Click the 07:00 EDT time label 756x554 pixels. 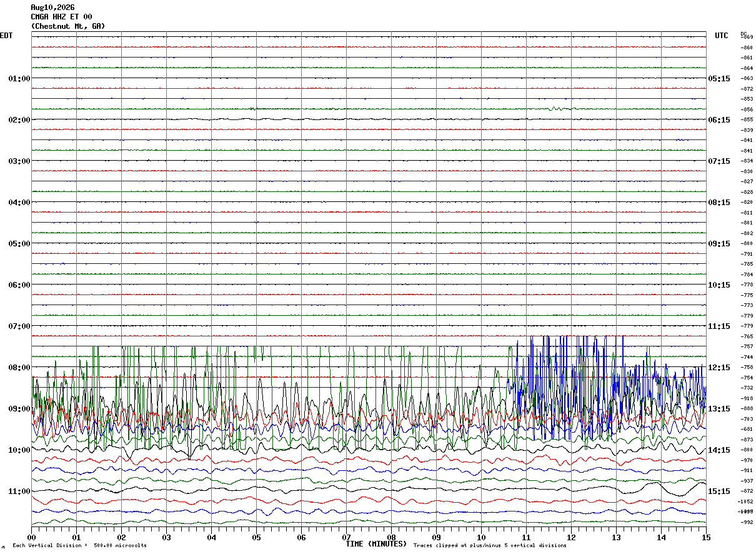(x=19, y=326)
